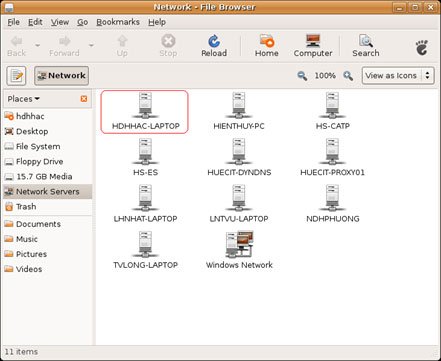Open the View as Icons dropdown
The height and width of the screenshot is (361, 441).
pyautogui.click(x=398, y=76)
